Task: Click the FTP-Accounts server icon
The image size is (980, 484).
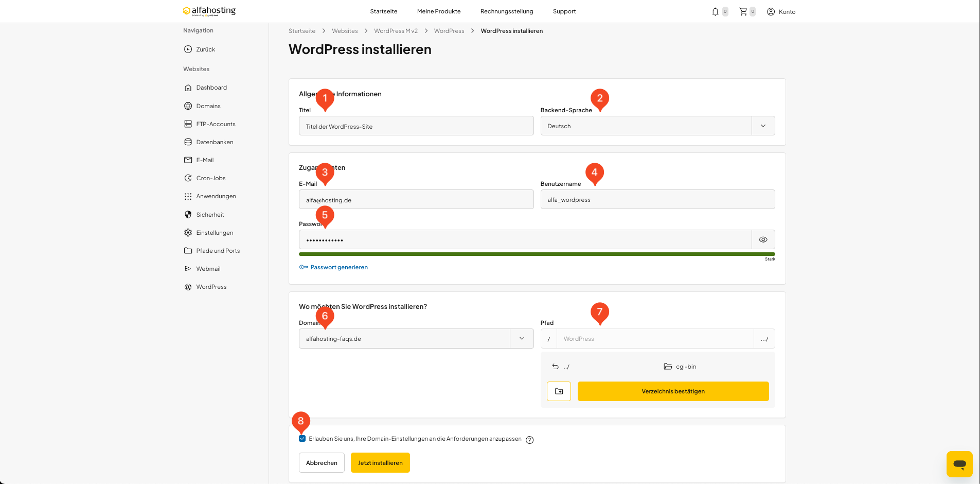Action: tap(188, 124)
